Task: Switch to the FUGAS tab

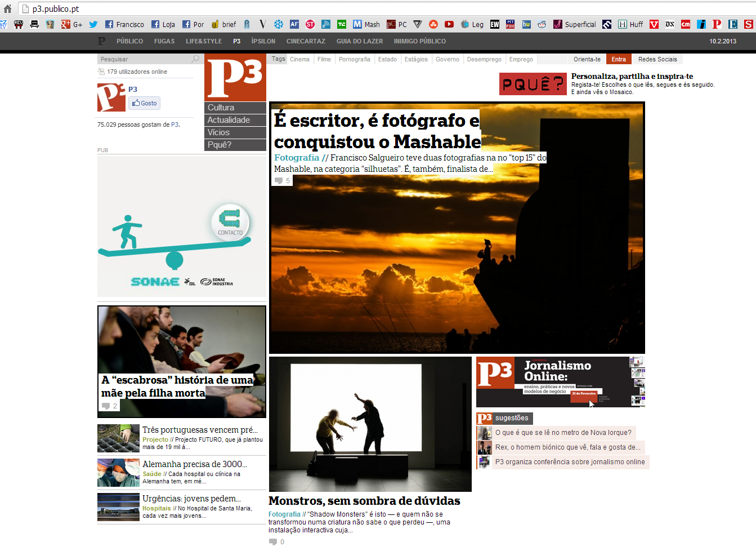Action: point(164,41)
